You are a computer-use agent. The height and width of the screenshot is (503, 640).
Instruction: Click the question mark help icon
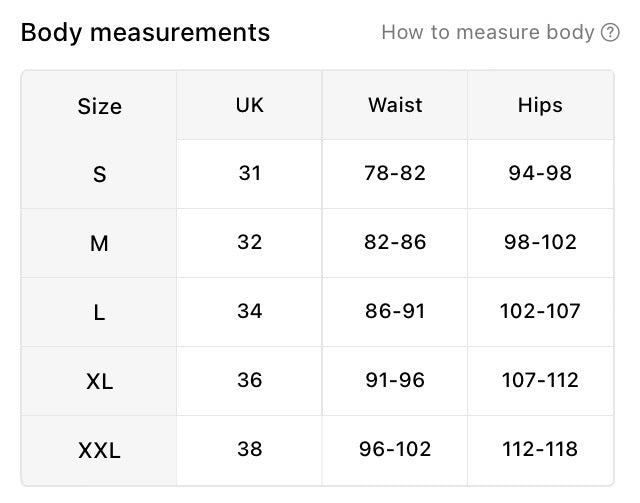pyautogui.click(x=610, y=32)
